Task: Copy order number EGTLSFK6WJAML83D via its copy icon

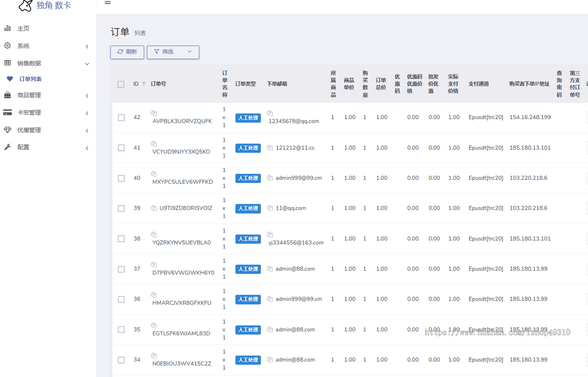Action: click(154, 326)
